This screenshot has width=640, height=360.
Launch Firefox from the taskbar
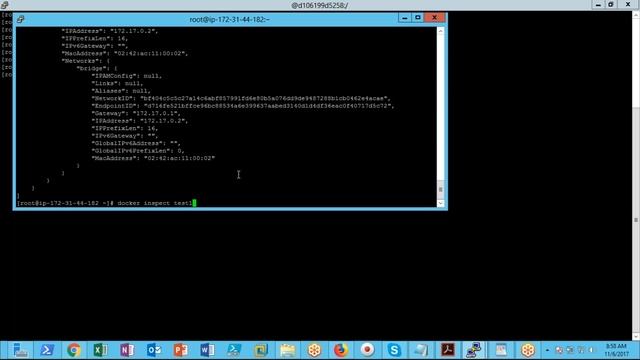pyautogui.click(x=341, y=350)
